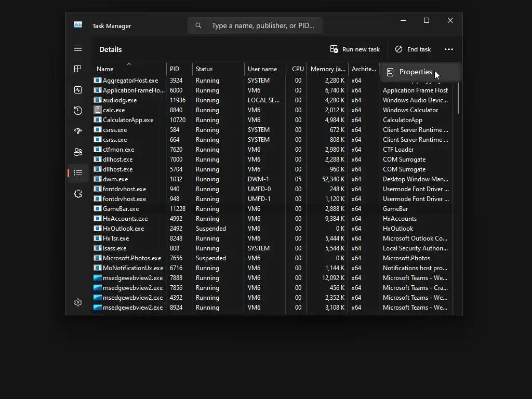Sort by the Name column header
532x399 pixels.
[x=129, y=69]
